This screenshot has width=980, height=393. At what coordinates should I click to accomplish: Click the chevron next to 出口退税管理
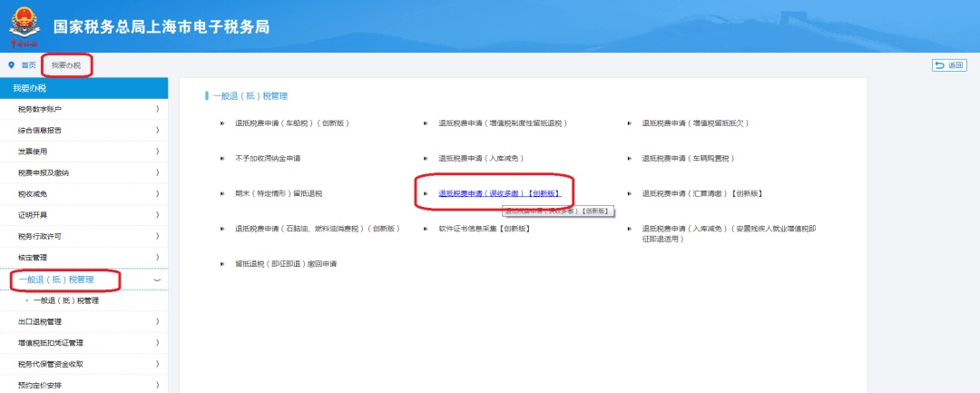point(157,321)
